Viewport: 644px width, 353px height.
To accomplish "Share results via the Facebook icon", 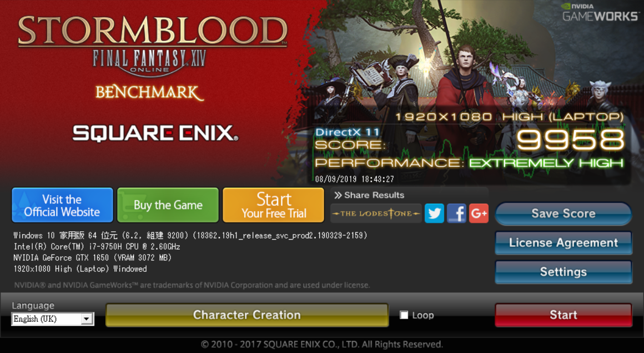I will pyautogui.click(x=456, y=213).
